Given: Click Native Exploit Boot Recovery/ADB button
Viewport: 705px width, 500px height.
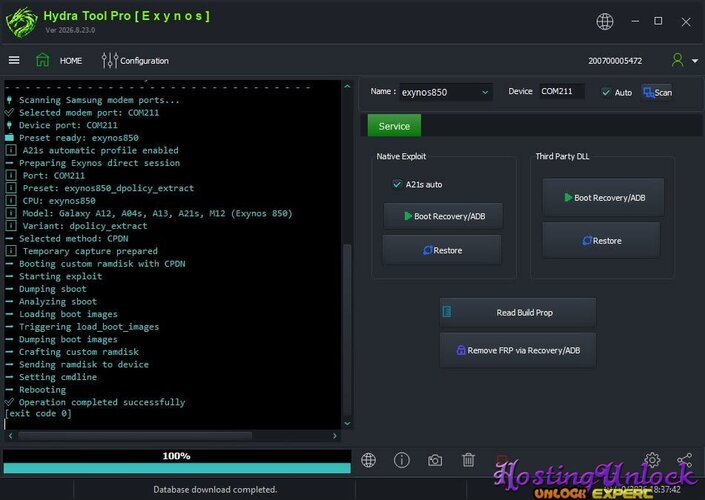Looking at the screenshot, I should tap(443, 216).
